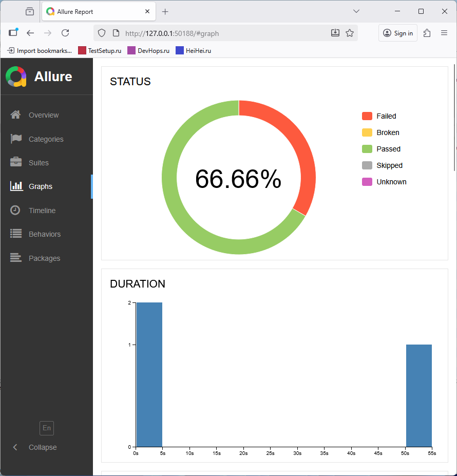Open the HeiHei.ru bookmark
The image size is (457, 476).
[194, 51]
